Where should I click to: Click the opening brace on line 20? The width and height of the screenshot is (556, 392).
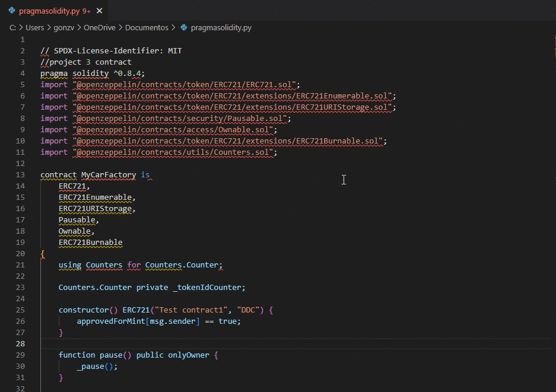(43, 254)
